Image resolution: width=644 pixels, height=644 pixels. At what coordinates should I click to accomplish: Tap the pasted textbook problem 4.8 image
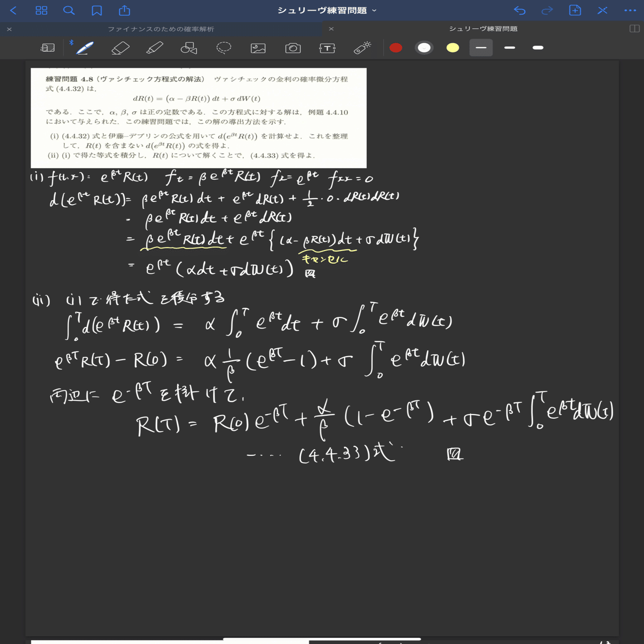point(199,118)
